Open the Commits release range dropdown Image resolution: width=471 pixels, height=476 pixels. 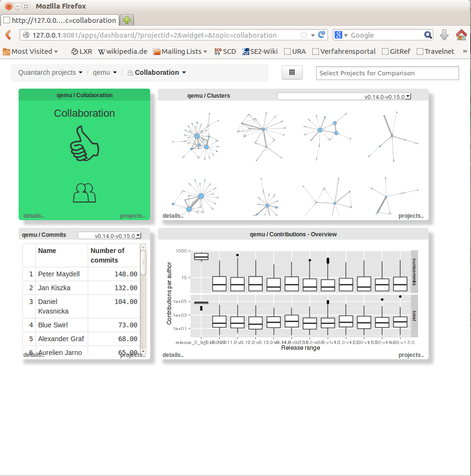[x=110, y=235]
